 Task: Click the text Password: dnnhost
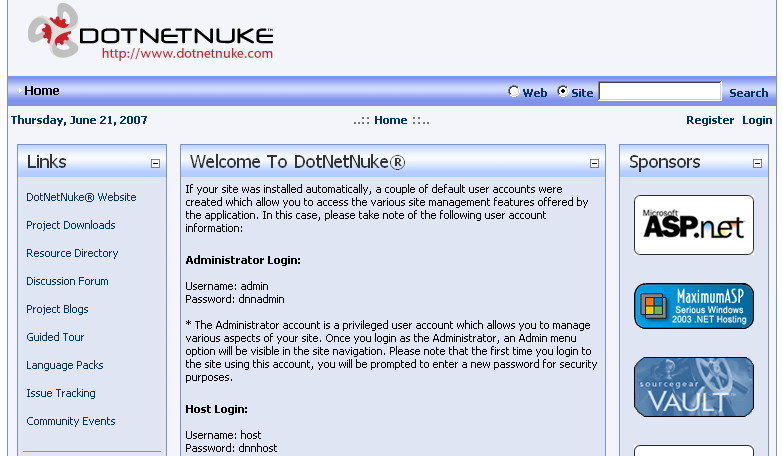click(231, 448)
